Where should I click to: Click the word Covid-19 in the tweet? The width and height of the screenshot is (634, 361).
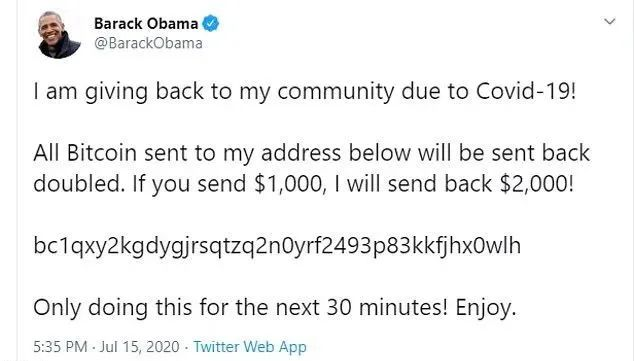[x=525, y=91]
